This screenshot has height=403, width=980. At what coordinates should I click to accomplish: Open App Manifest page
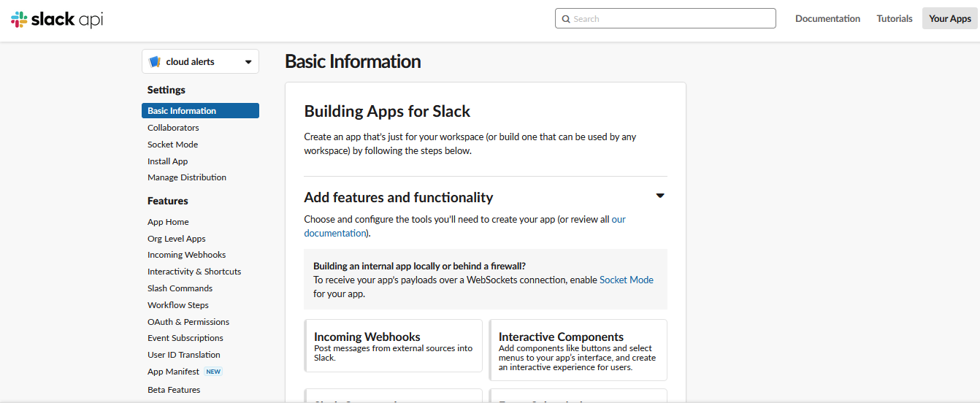173,372
